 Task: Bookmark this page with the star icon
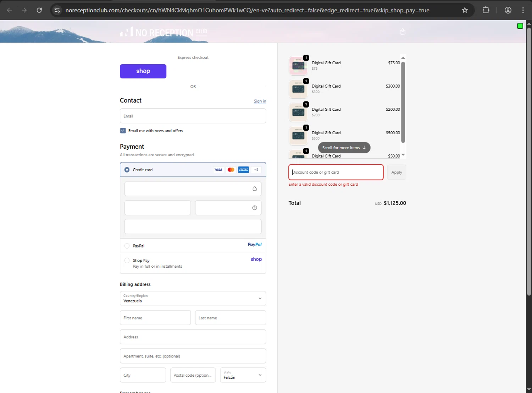[465, 10]
